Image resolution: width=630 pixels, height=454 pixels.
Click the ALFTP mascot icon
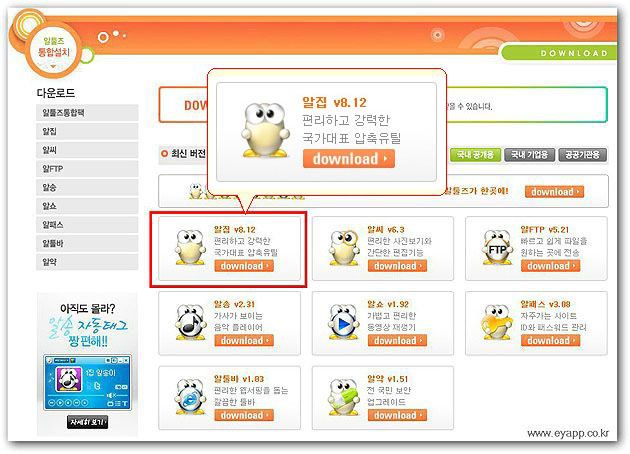click(497, 247)
